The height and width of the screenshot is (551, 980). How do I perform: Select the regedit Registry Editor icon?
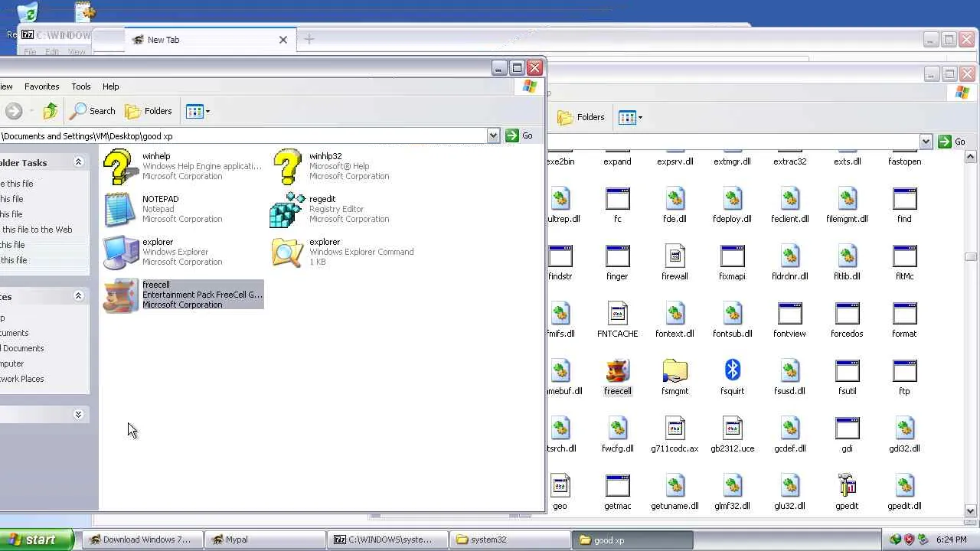(x=288, y=209)
